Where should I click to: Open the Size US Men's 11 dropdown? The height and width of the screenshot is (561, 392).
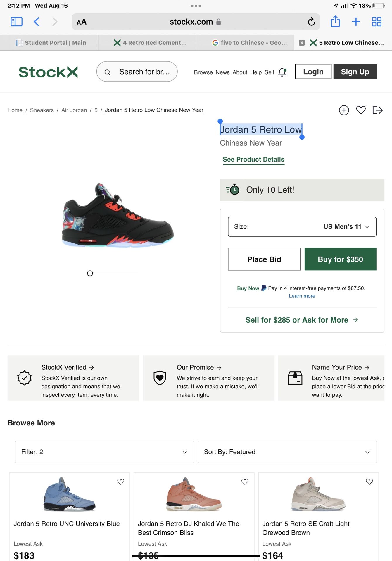click(x=302, y=226)
